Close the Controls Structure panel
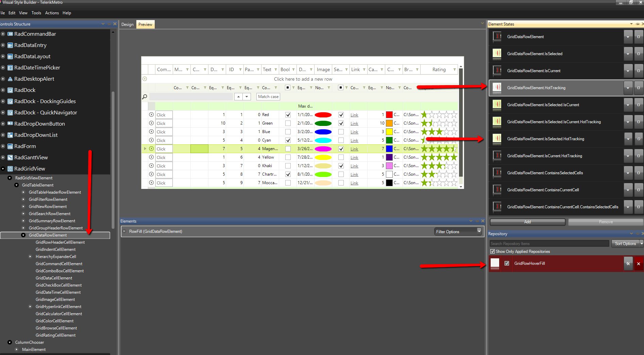This screenshot has width=644, height=355. click(x=115, y=24)
